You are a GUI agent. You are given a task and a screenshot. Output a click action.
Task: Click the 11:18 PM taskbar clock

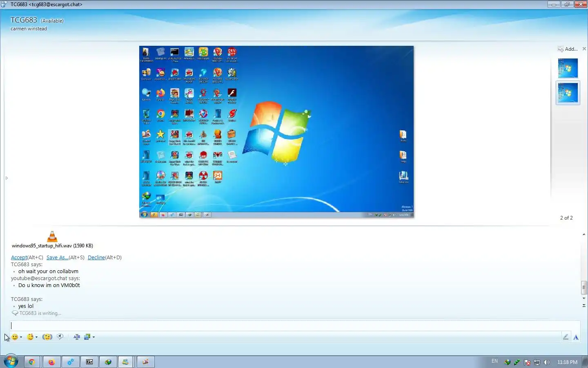(x=567, y=362)
